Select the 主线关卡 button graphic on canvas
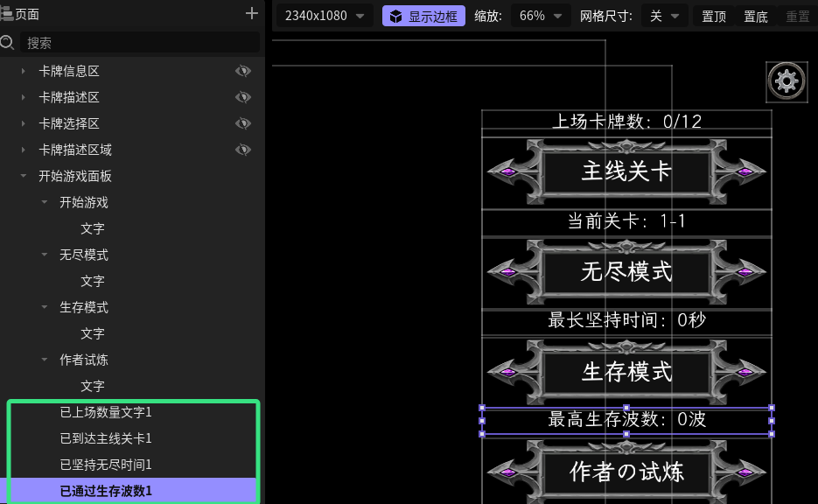Screen dimensions: 818x504 pyautogui.click(x=626, y=171)
